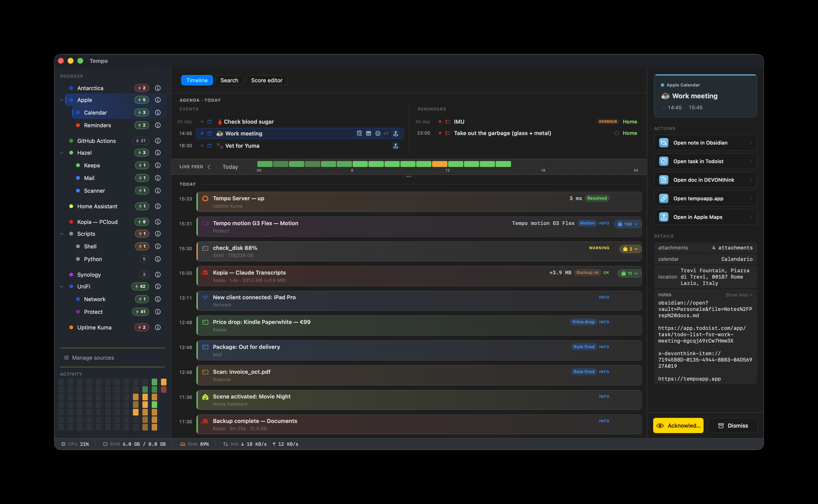The width and height of the screenshot is (818, 504).
Task: Acknowledge the Work meeting event
Action: pyautogui.click(x=678, y=426)
